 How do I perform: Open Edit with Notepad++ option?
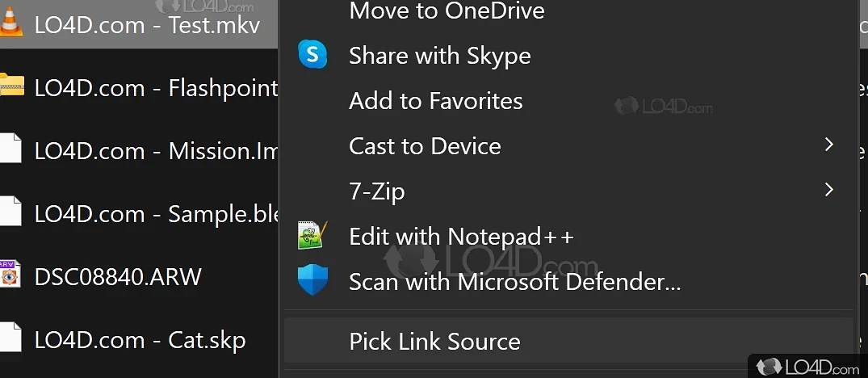[461, 236]
